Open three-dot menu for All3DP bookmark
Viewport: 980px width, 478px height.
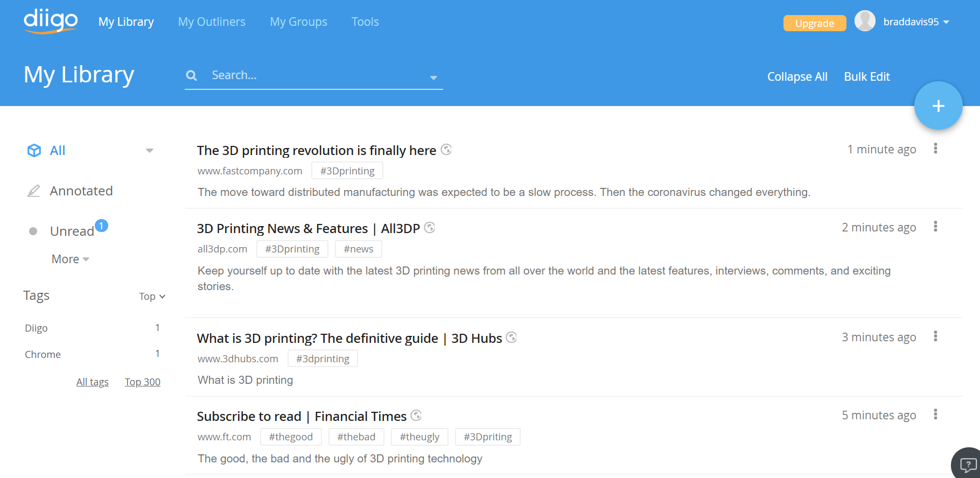click(x=935, y=227)
